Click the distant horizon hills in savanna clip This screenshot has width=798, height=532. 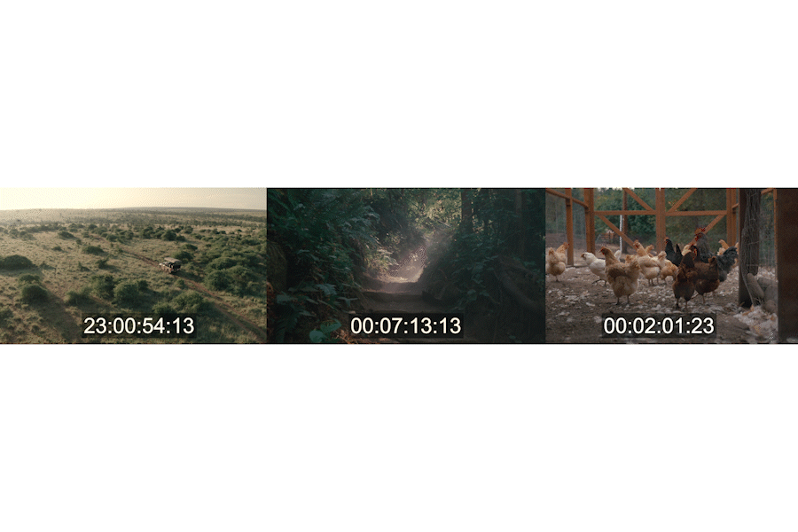(133, 209)
